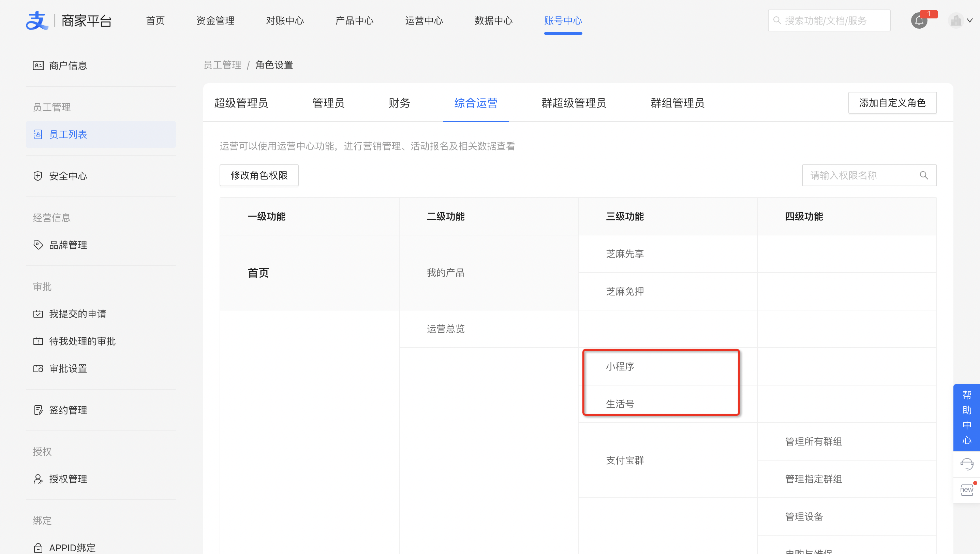Switch to 群超级管理员 role tab
This screenshot has height=554, width=980.
(x=574, y=103)
